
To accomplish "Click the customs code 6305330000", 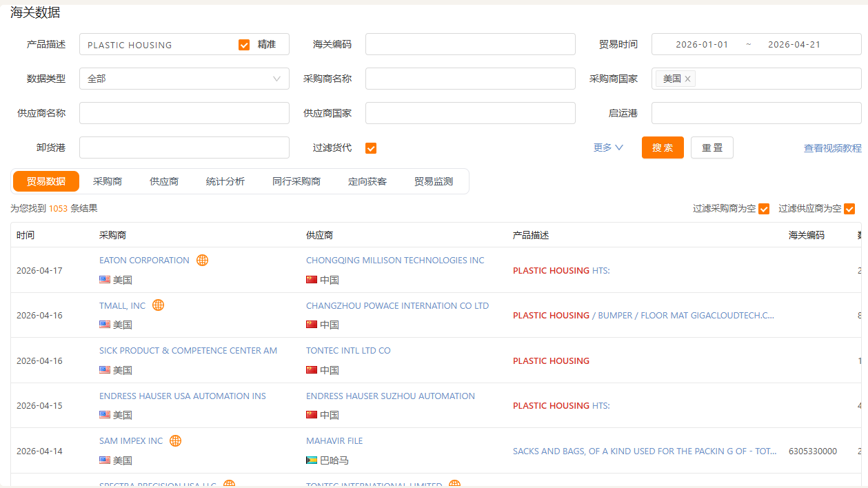I will coord(813,451).
